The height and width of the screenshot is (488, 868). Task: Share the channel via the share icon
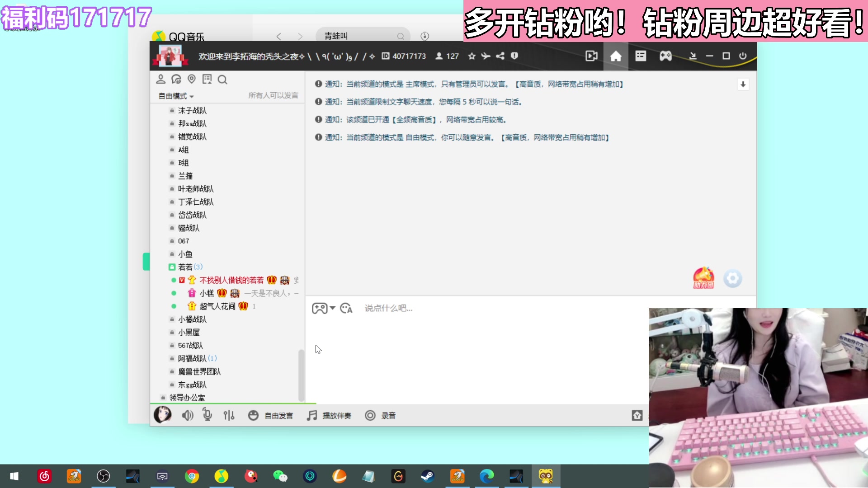[500, 56]
